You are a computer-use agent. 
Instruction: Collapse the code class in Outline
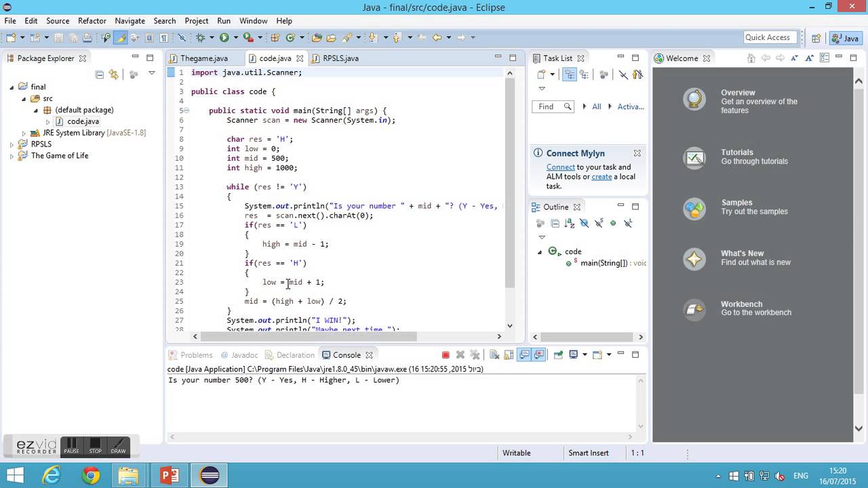point(540,251)
